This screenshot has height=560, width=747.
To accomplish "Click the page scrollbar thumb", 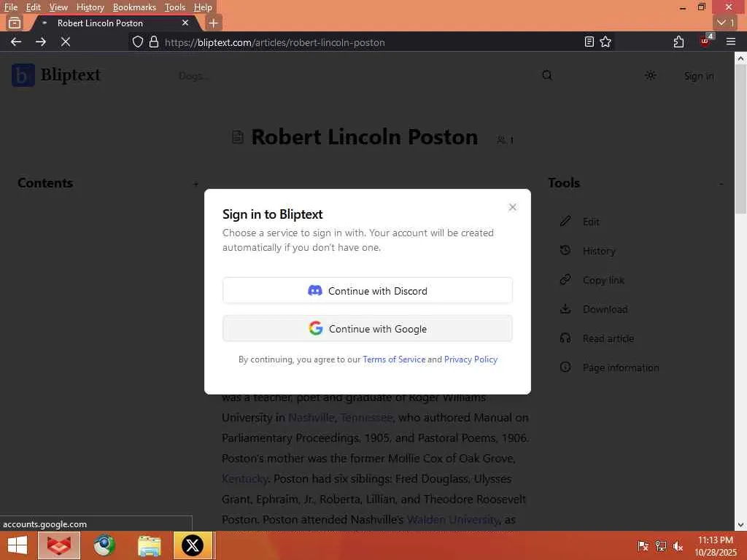I will click(x=740, y=139).
